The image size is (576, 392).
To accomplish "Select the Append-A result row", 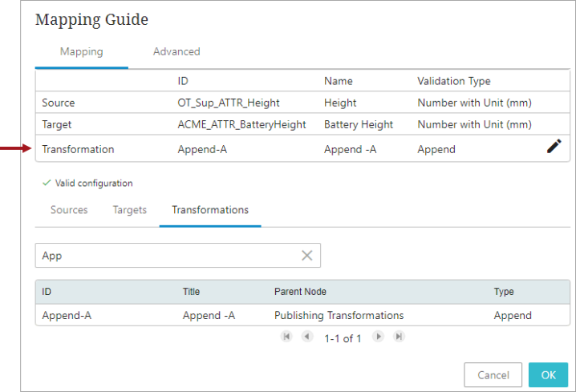I will pyautogui.click(x=302, y=315).
